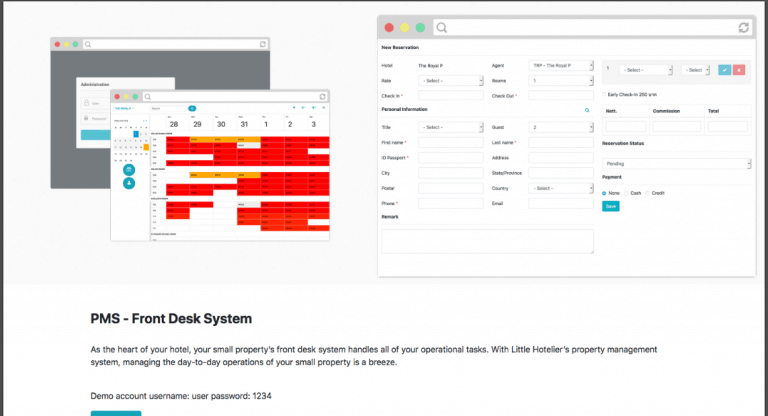This screenshot has height=416, width=768.
Task: Click the Total amount field
Action: tap(727, 127)
